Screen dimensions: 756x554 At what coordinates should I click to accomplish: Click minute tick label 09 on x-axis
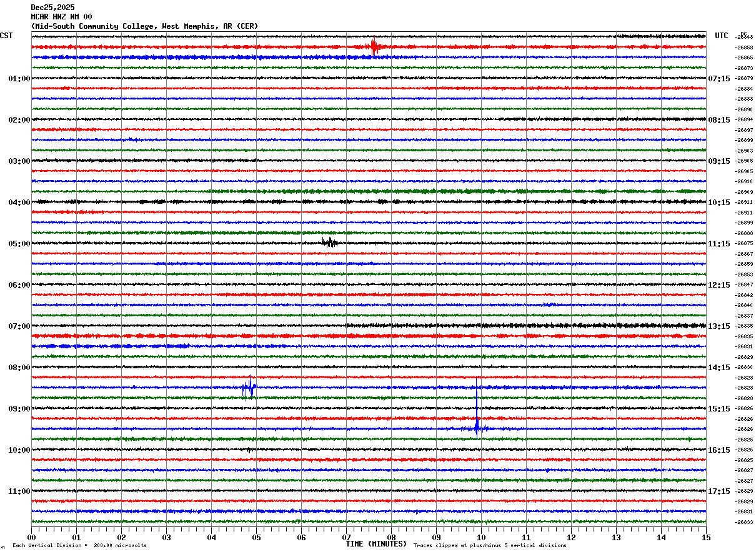click(436, 537)
